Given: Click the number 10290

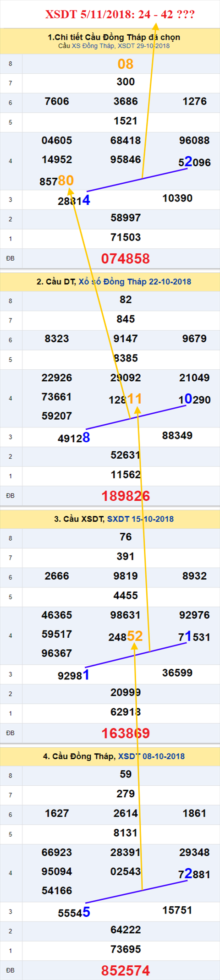Looking at the screenshot, I should coord(194,400).
